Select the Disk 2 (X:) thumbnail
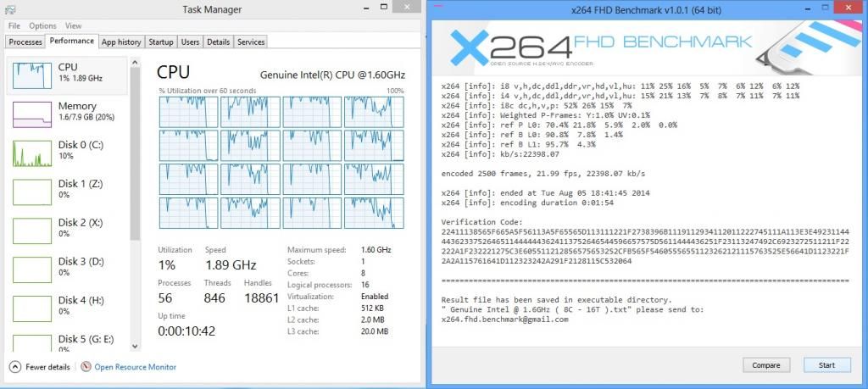Screen dimensions: 868x389 pos(32,231)
